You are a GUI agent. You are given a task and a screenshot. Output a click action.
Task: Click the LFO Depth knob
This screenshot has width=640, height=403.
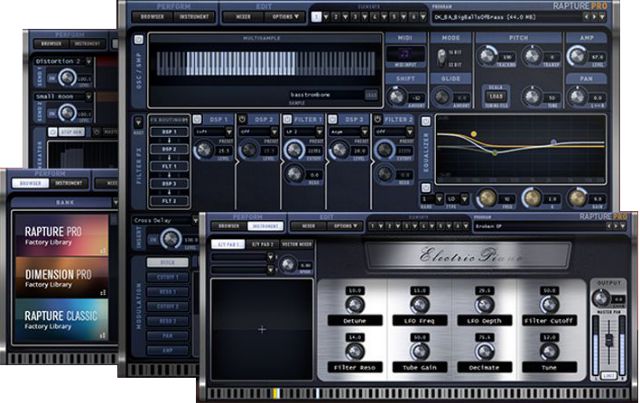coord(484,305)
